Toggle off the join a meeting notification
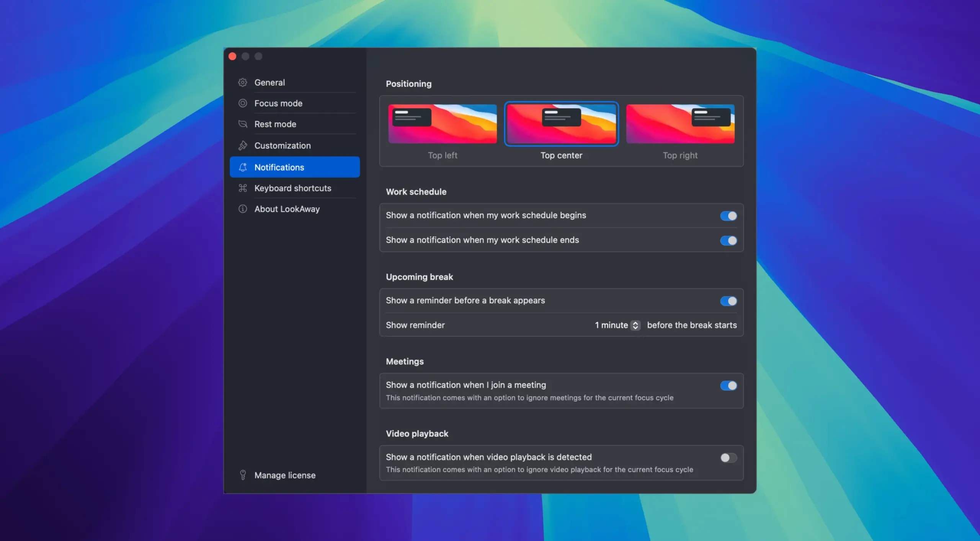The height and width of the screenshot is (541, 980). (x=728, y=385)
